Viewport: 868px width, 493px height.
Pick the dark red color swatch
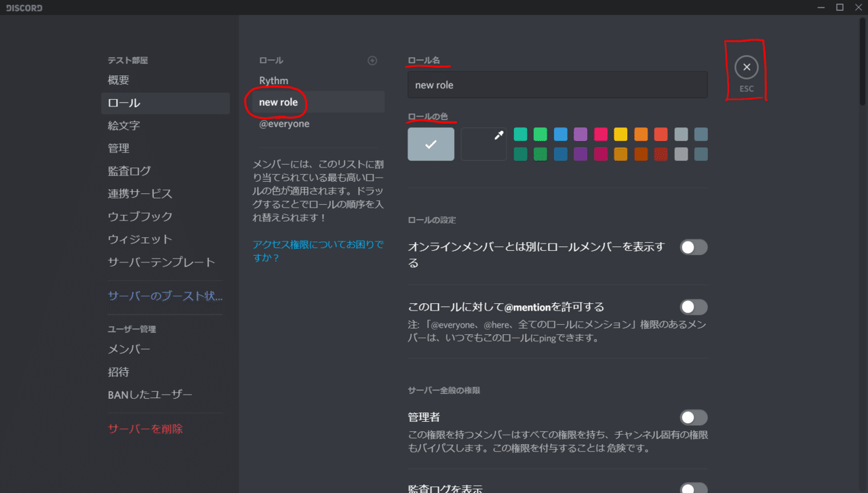(661, 154)
